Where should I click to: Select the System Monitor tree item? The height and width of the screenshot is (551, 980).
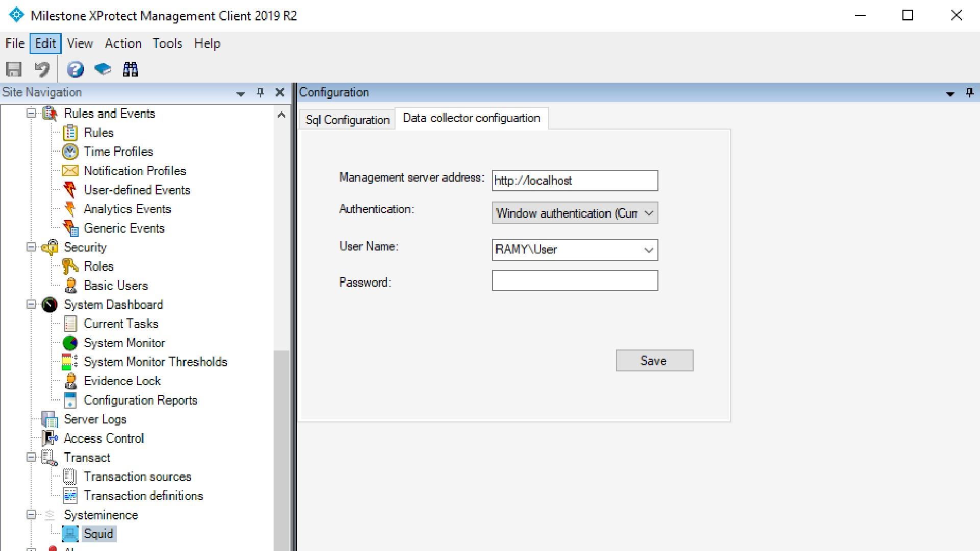click(x=125, y=343)
